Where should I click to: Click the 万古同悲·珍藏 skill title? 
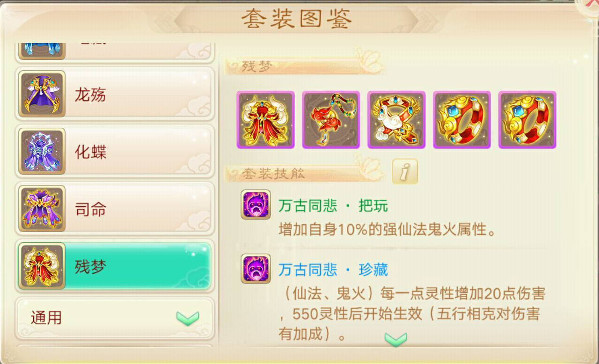(333, 269)
